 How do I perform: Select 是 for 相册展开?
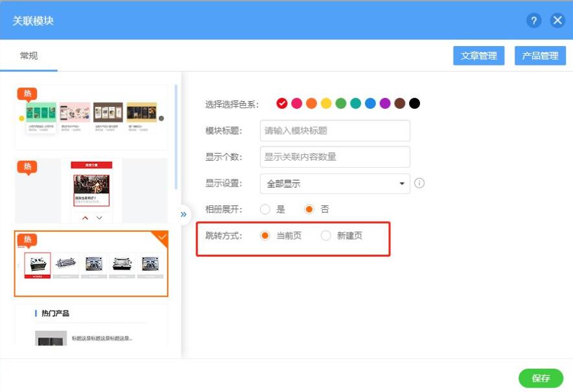265,209
